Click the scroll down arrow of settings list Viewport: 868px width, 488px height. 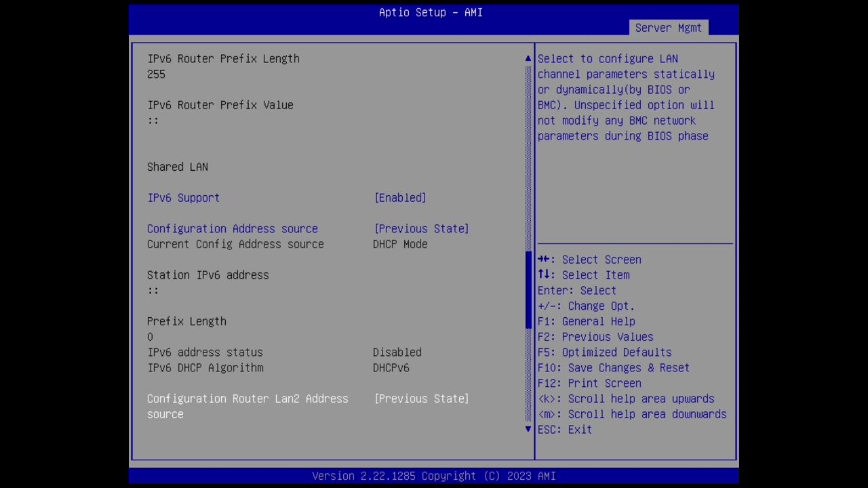(x=528, y=429)
